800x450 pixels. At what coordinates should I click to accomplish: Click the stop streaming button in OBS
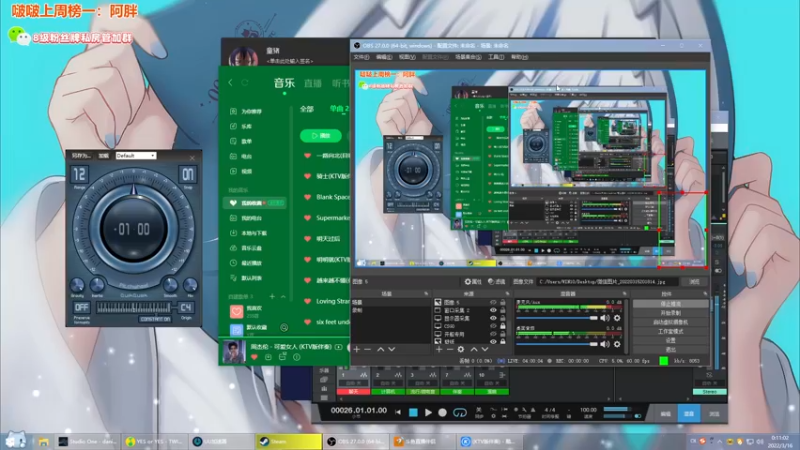pyautogui.click(x=670, y=304)
